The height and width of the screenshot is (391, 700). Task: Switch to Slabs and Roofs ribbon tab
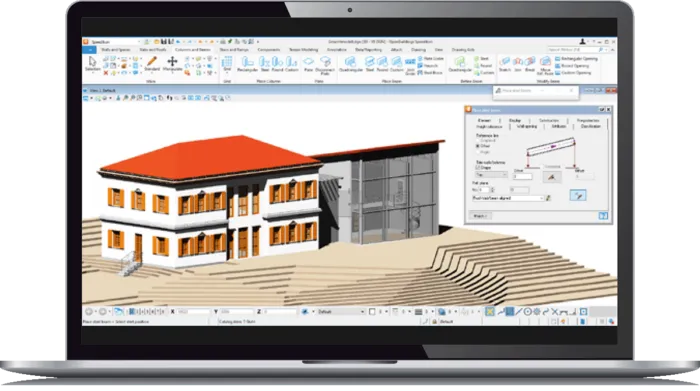pos(153,50)
